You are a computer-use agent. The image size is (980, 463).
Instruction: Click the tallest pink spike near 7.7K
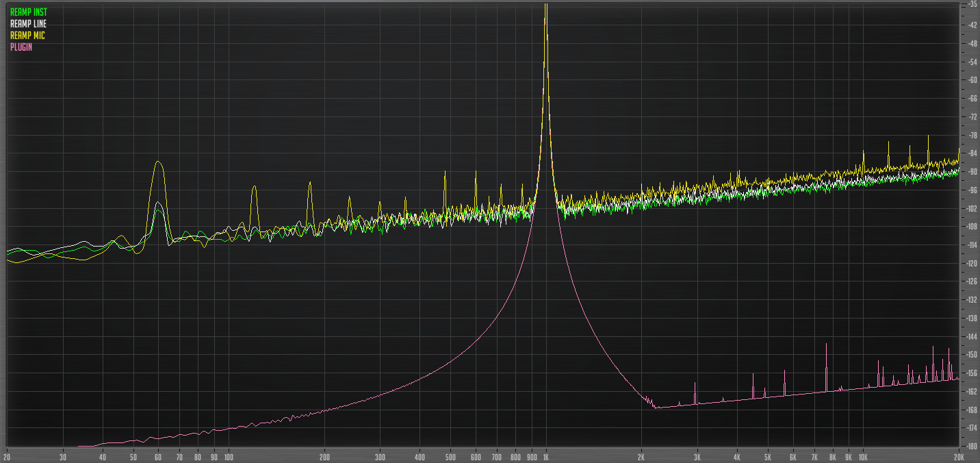point(826,345)
